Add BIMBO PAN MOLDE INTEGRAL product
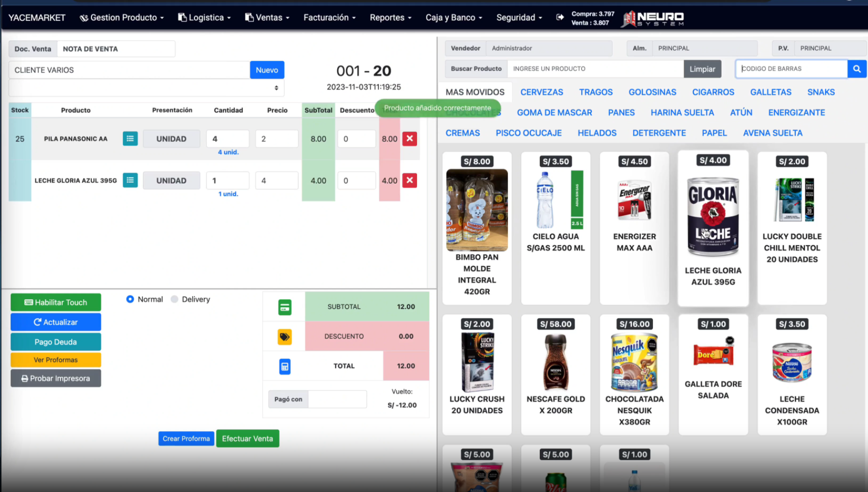The width and height of the screenshot is (868, 492). click(x=477, y=228)
